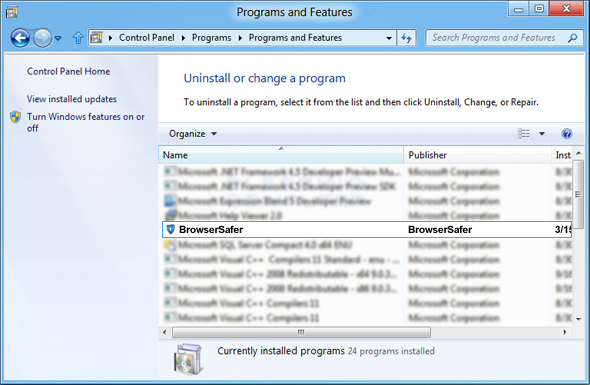Viewport: 590px width, 385px height.
Task: Close the Programs and Features window
Action: pyautogui.click(x=566, y=9)
